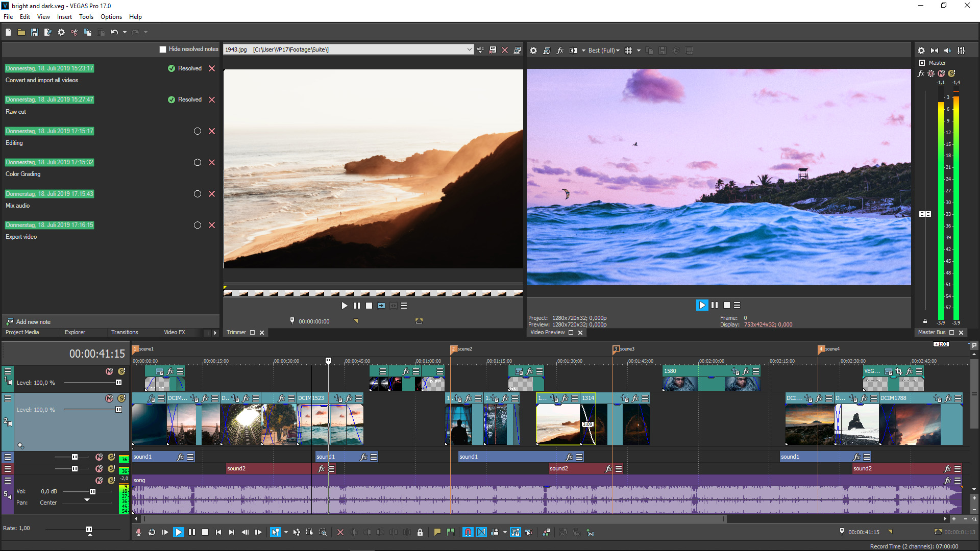Click the overlays grid icon in preview

click(x=628, y=51)
